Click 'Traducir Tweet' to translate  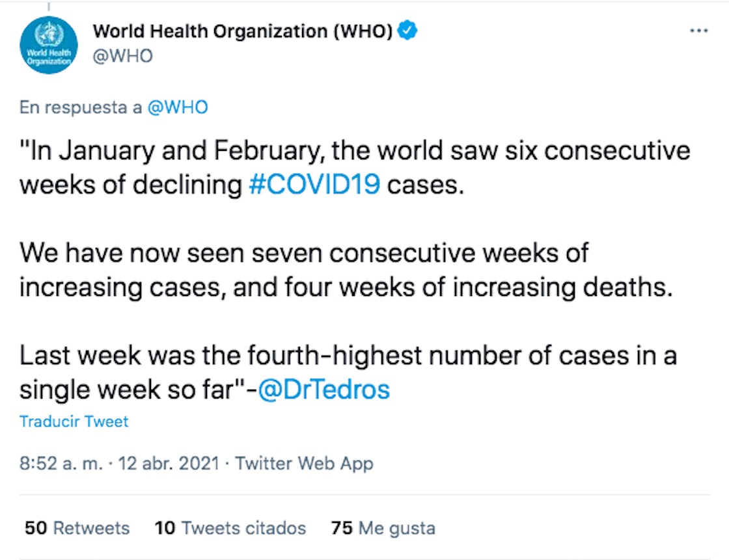tap(74, 421)
